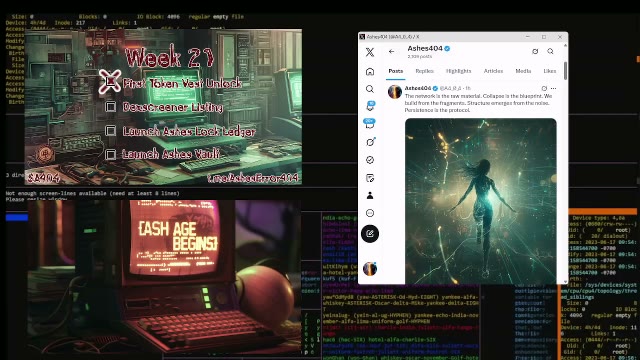Open Profile person icon in sidebar

tap(370, 196)
